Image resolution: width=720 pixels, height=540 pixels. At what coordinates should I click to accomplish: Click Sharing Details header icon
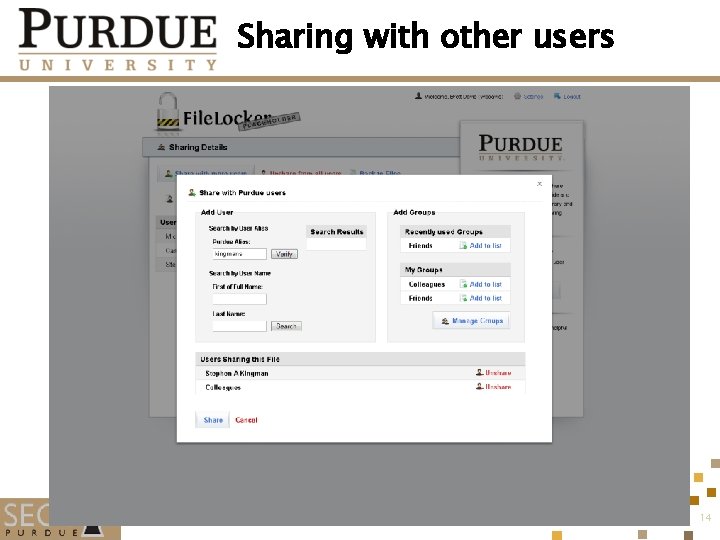tap(161, 147)
